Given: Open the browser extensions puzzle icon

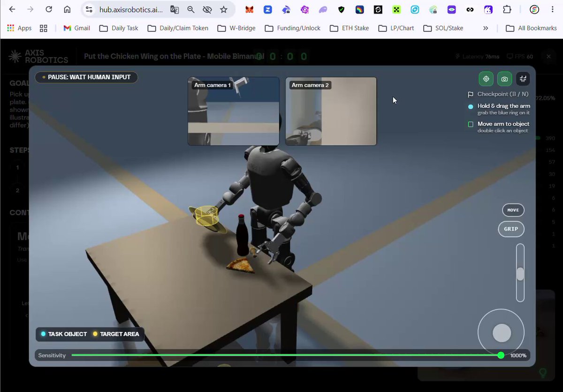Looking at the screenshot, I should [507, 9].
